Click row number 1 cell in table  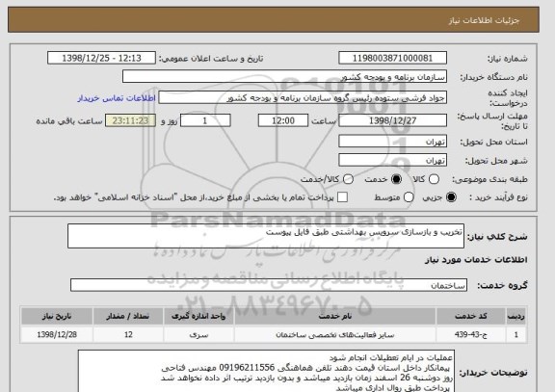tap(516, 334)
